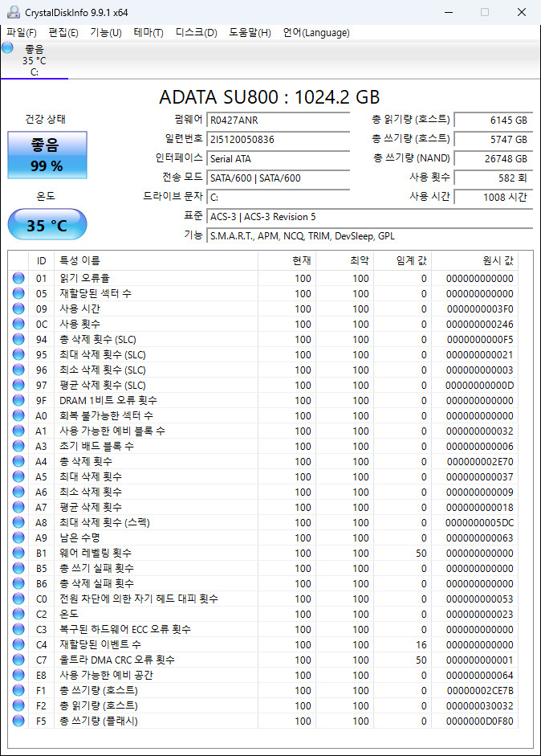Click the features field listing S.M.A.R.T., APM

click(x=369, y=236)
